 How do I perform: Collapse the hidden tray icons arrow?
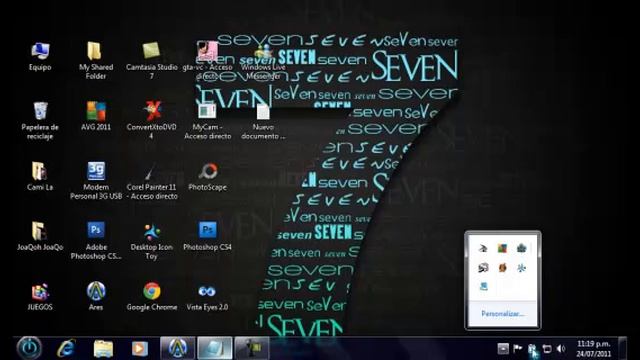click(x=503, y=348)
